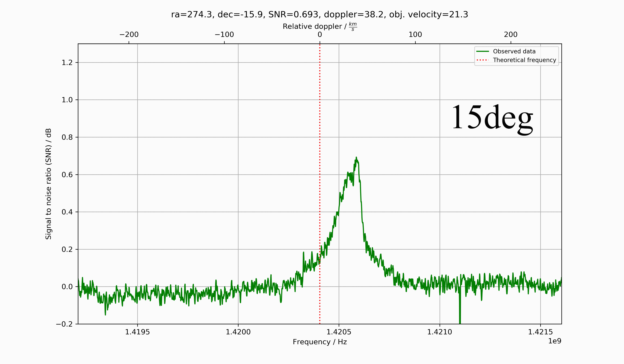624x364 pixels.
Task: Click the green Observed data legend line
Action: [483, 51]
